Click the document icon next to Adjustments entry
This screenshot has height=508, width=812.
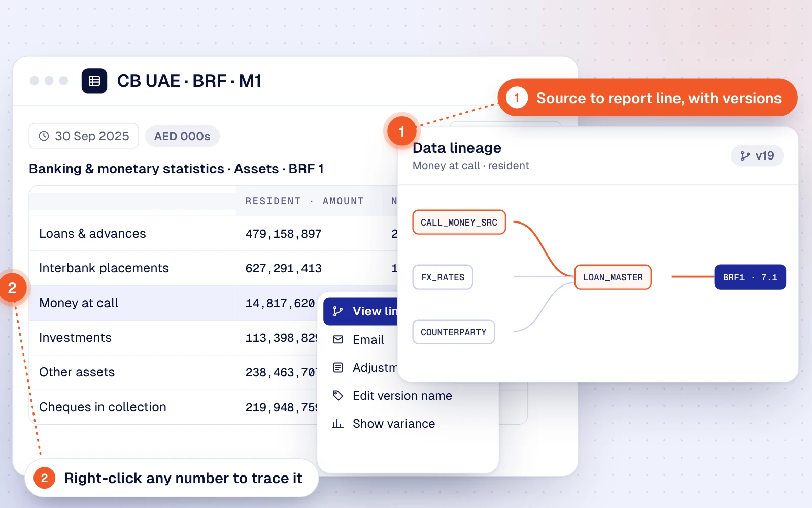(x=338, y=367)
